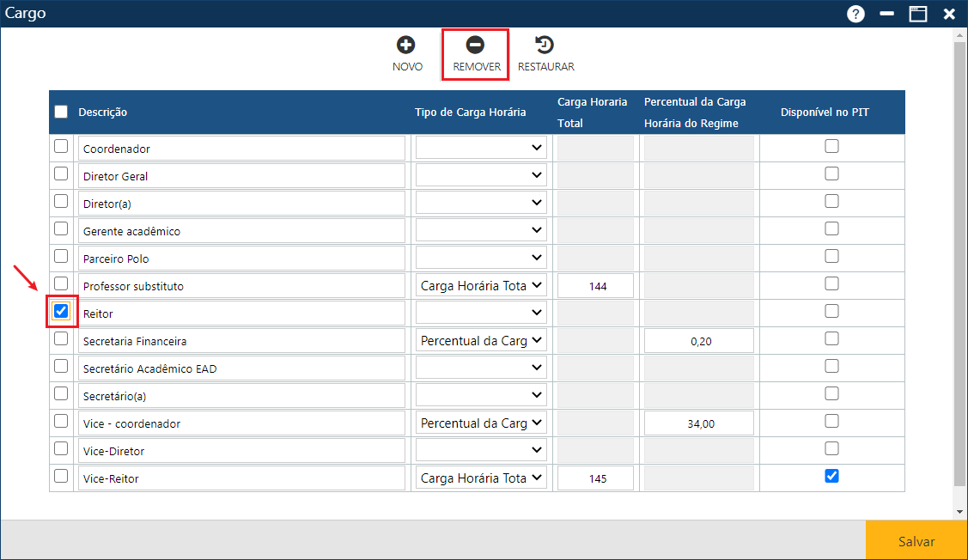Screen dimensions: 968x560
Task: Click the REMOVER minus icon
Action: tap(475, 46)
